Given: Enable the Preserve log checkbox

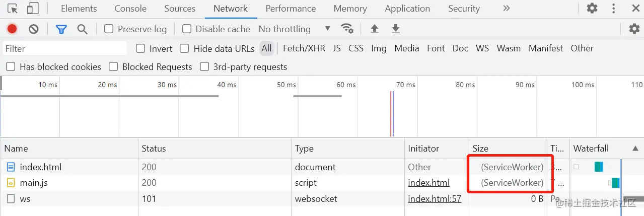Looking at the screenshot, I should [x=109, y=29].
